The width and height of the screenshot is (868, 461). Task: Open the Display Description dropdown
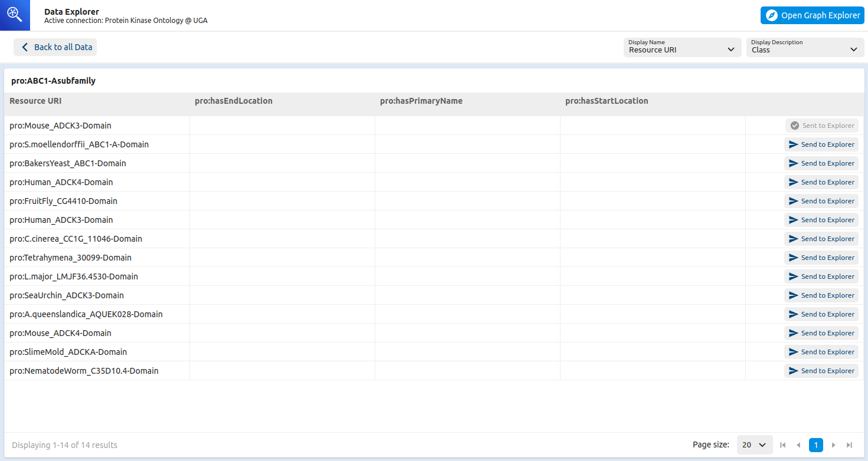[x=805, y=47]
